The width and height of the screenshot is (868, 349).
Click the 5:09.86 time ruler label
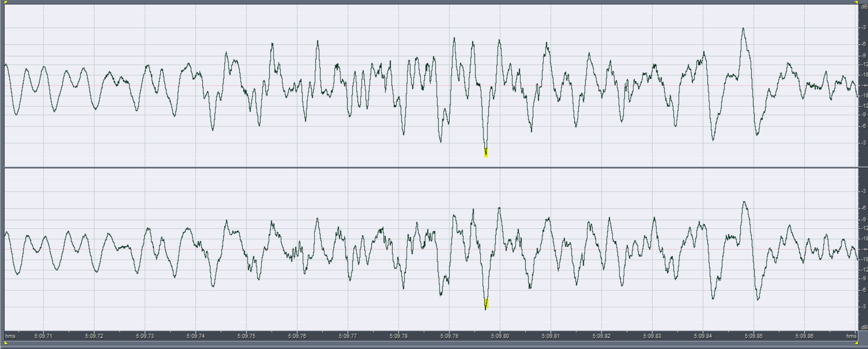pyautogui.click(x=804, y=336)
